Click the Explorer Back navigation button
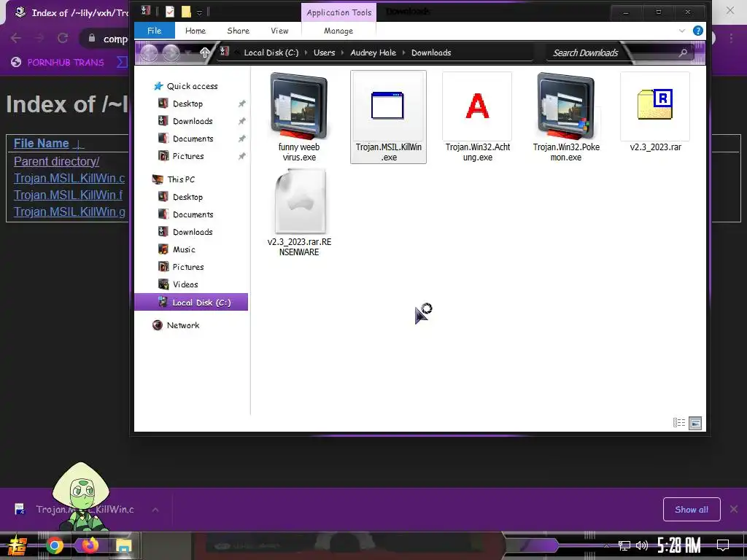This screenshot has height=560, width=747. pyautogui.click(x=149, y=52)
